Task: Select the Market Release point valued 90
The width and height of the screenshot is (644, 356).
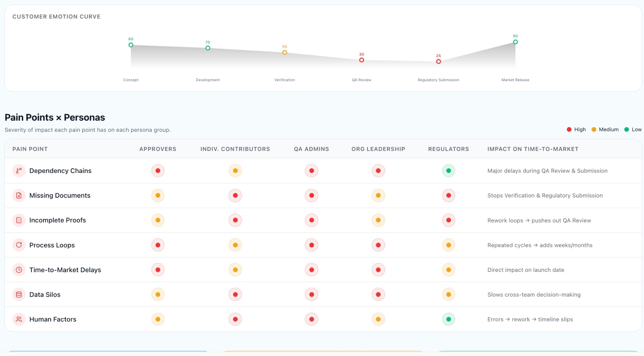Action: (x=515, y=42)
